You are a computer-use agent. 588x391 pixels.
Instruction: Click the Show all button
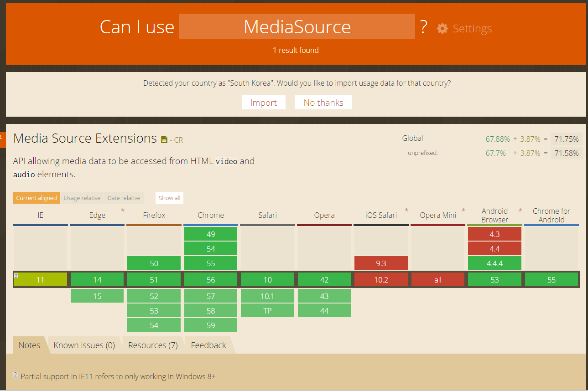170,198
